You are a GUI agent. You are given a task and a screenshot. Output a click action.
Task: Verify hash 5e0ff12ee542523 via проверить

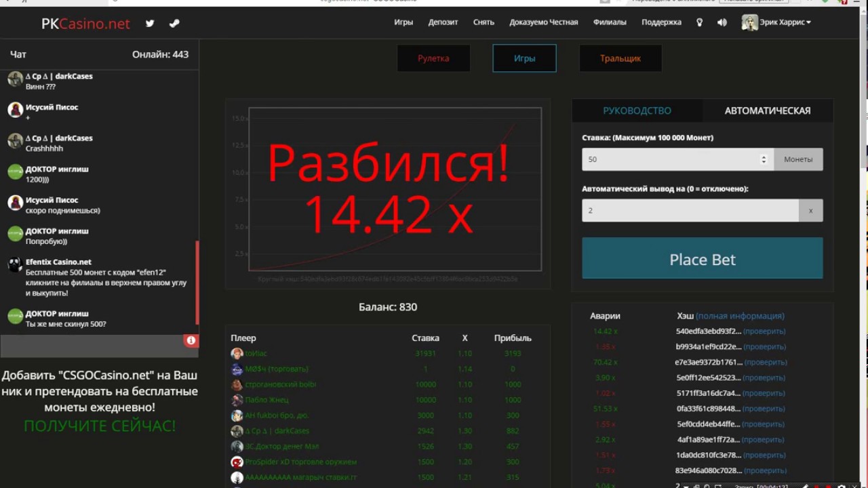764,378
